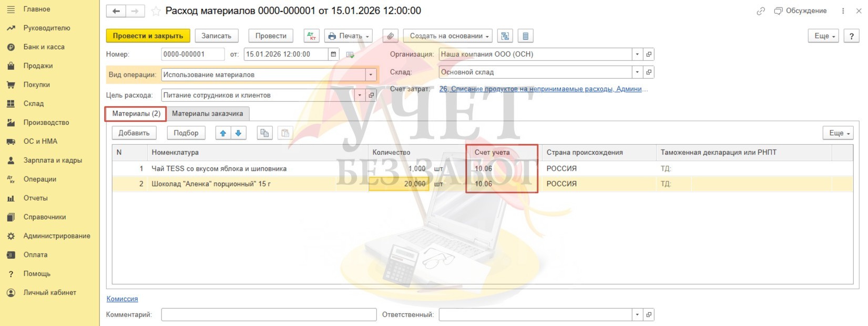Go back with the left arrow button
Viewport: 868px width, 326px height.
[x=116, y=11]
